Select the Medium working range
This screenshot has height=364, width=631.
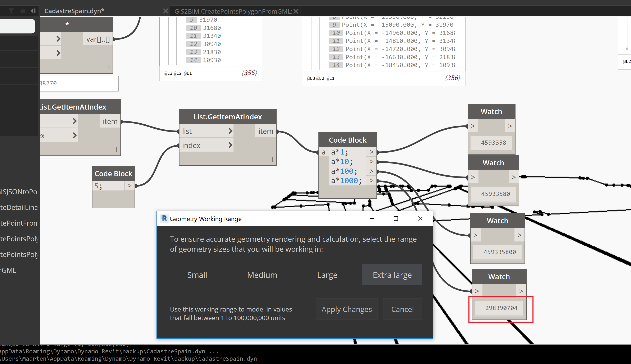point(262,275)
